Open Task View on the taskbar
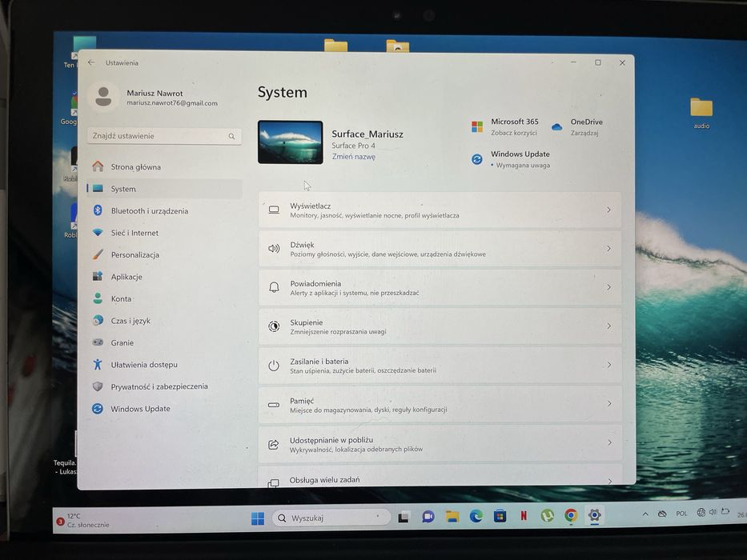The image size is (747, 560). pyautogui.click(x=404, y=517)
